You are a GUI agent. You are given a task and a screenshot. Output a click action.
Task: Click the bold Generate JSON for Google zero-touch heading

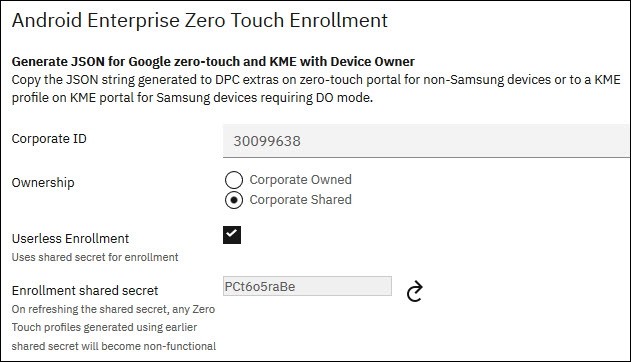point(213,62)
